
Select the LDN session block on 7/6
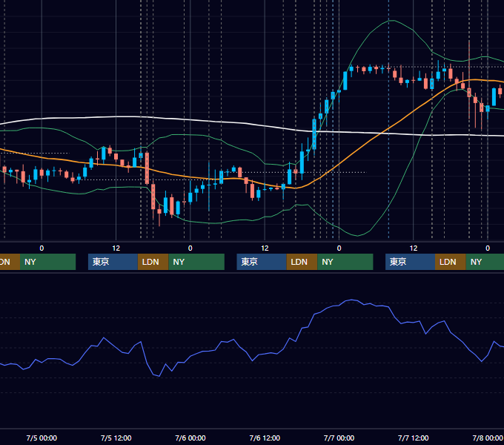[302, 262]
